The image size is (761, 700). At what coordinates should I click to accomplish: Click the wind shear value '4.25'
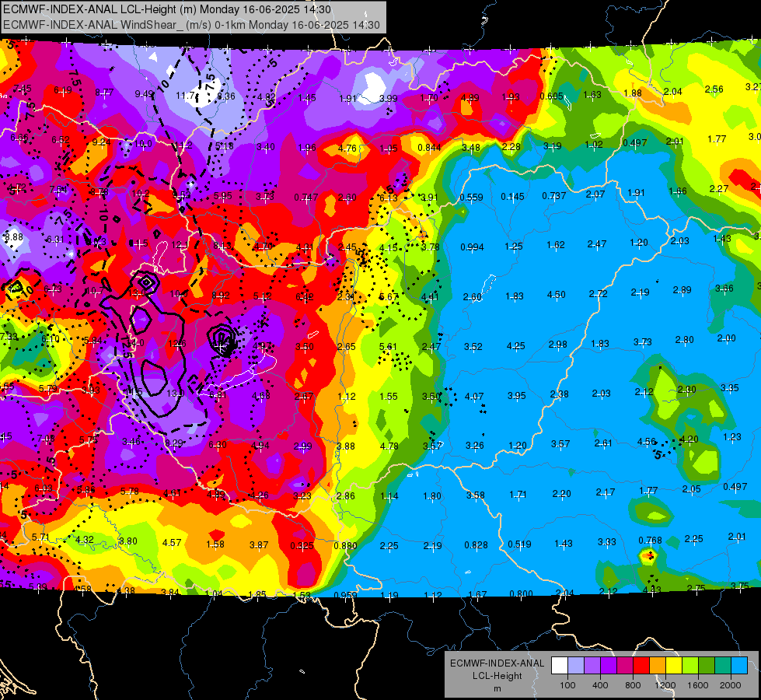(515, 346)
